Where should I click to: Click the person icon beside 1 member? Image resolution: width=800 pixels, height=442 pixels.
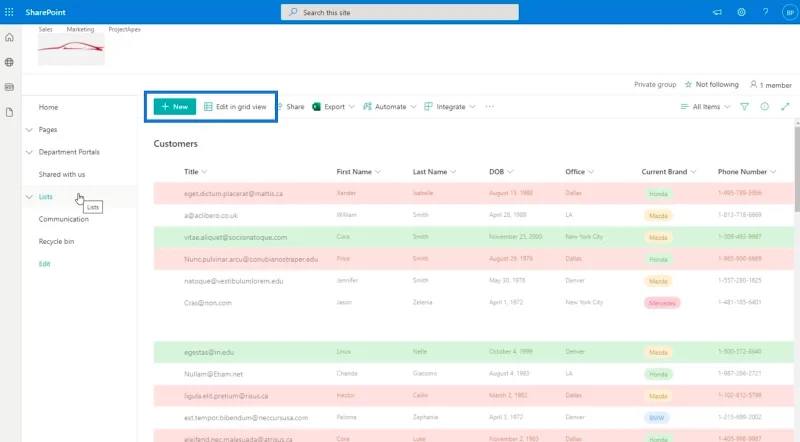[753, 84]
